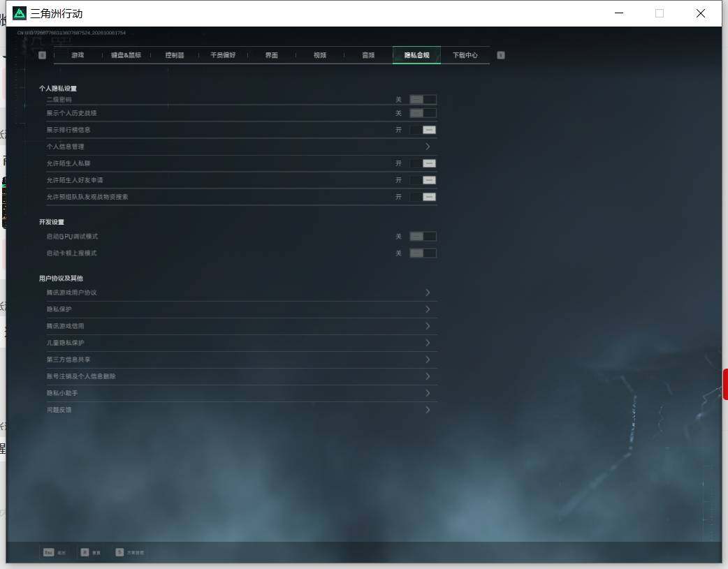Screen dimensions: 728x569
Task: Open 问题反馈 with its chevron
Action: pos(428,410)
